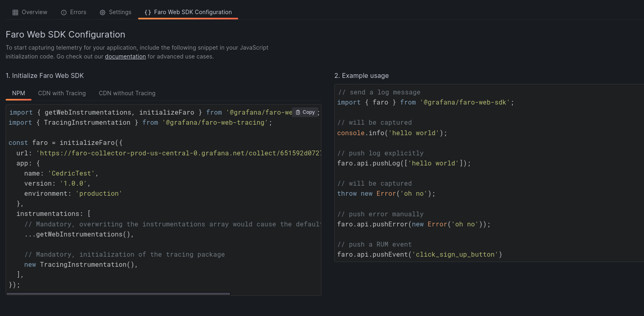Open the Settings tab
Screen dimensions: 644x316
115,12
